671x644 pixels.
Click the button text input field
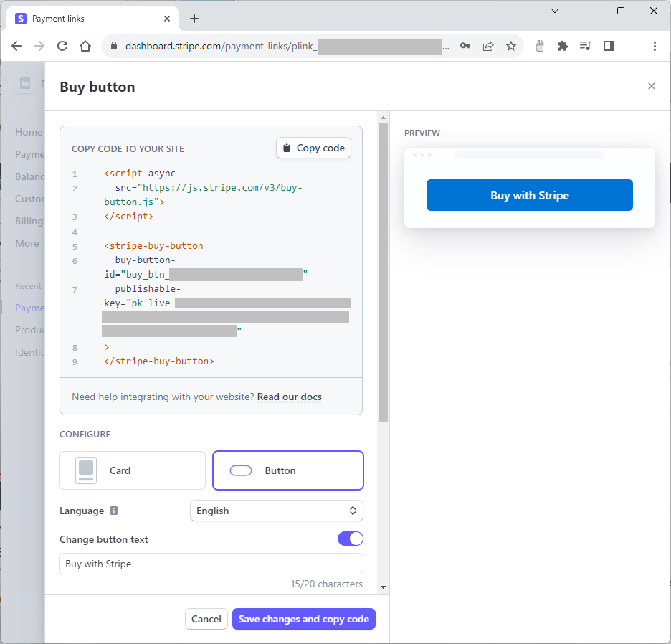click(211, 564)
